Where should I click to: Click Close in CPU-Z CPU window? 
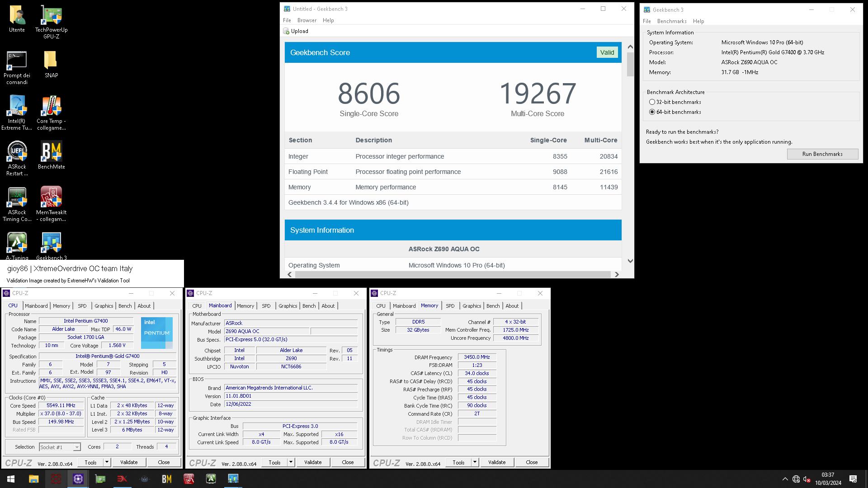click(164, 462)
